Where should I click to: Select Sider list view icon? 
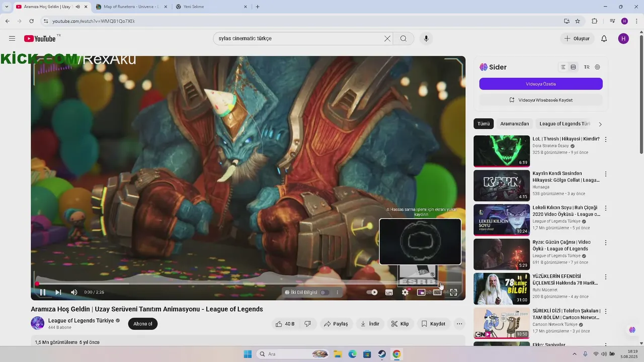563,67
